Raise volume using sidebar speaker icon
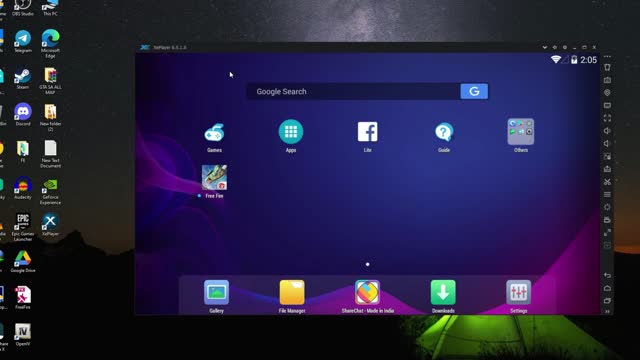The image size is (640, 360). tap(607, 131)
